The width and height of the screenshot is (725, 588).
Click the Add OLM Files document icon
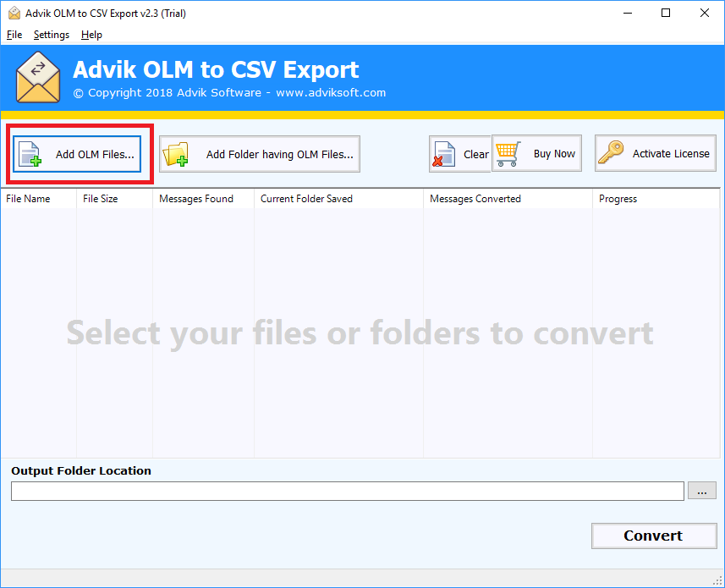coord(30,154)
